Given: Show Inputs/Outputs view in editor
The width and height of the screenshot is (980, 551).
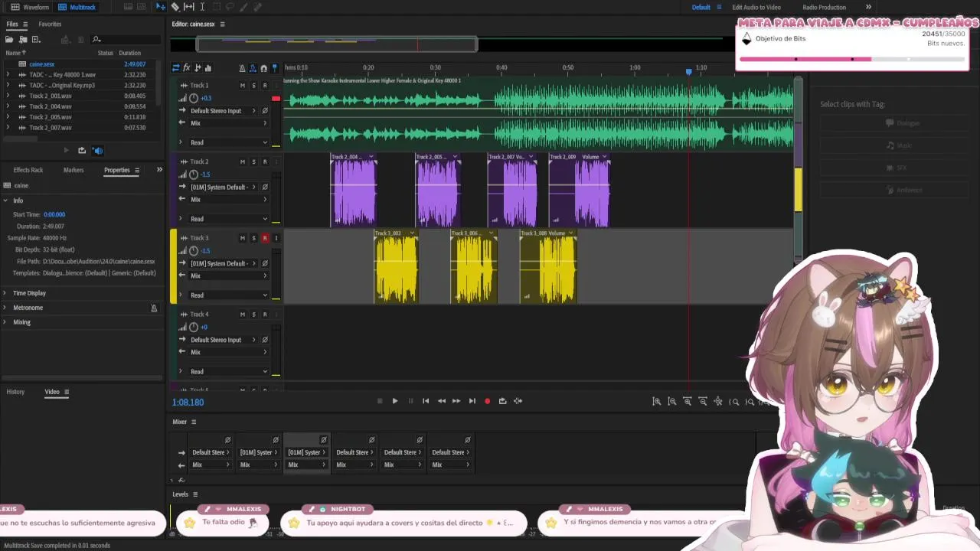Looking at the screenshot, I should coord(175,68).
